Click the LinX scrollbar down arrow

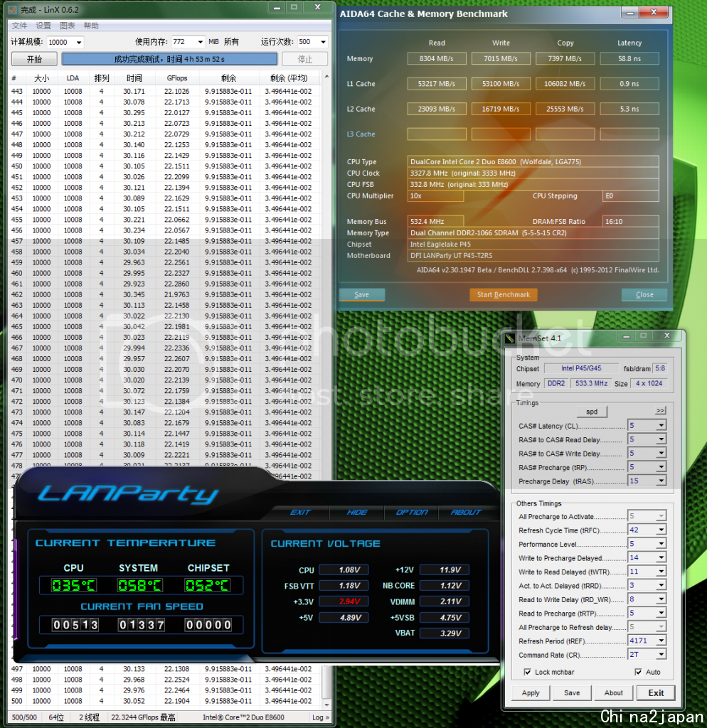pyautogui.click(x=326, y=704)
